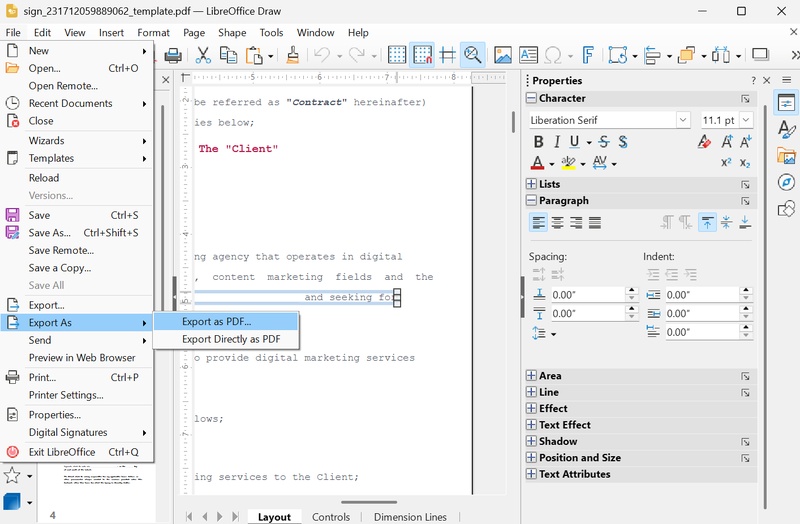
Task: Open font size 11.1 pt dropdown
Action: click(746, 120)
